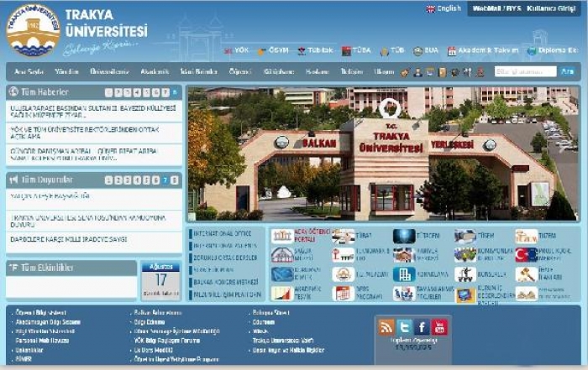This screenshot has height=370, width=588.
Task: Click the Aday Öğrenci Portalı icon
Action: [x=282, y=237]
